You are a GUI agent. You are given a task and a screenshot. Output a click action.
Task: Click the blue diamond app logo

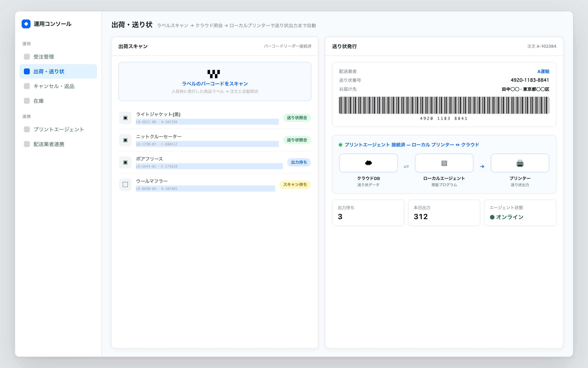point(26,24)
